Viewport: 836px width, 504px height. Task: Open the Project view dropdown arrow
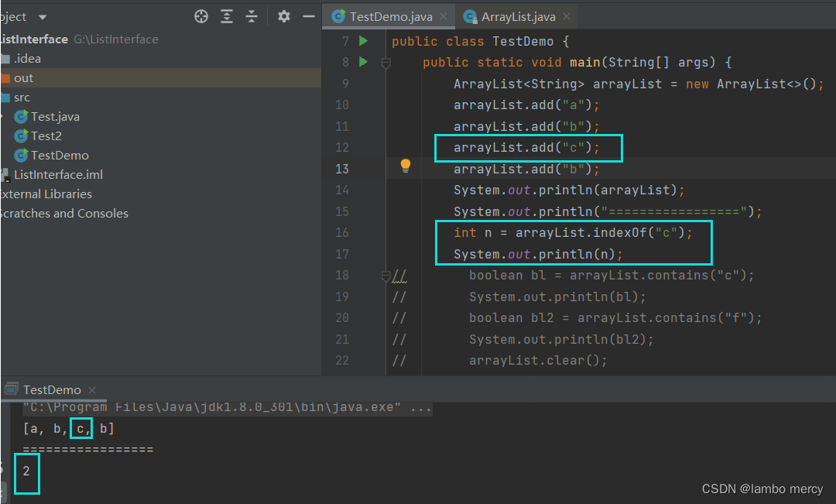[43, 17]
